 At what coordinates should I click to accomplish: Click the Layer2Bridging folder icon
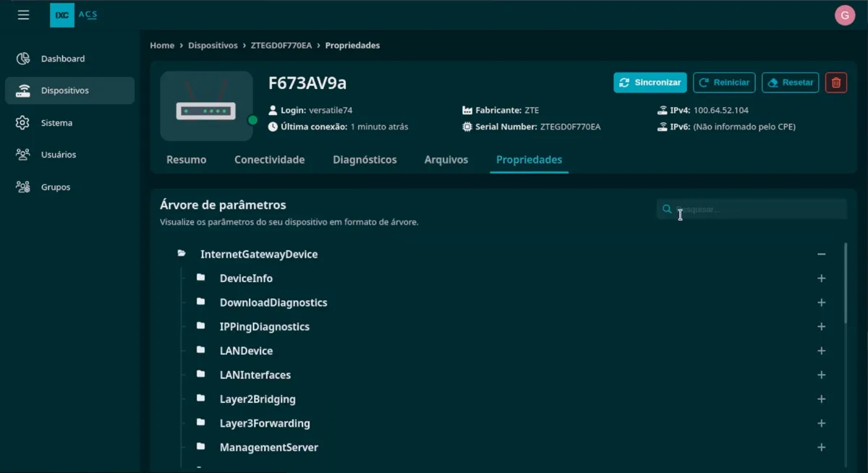pyautogui.click(x=201, y=399)
